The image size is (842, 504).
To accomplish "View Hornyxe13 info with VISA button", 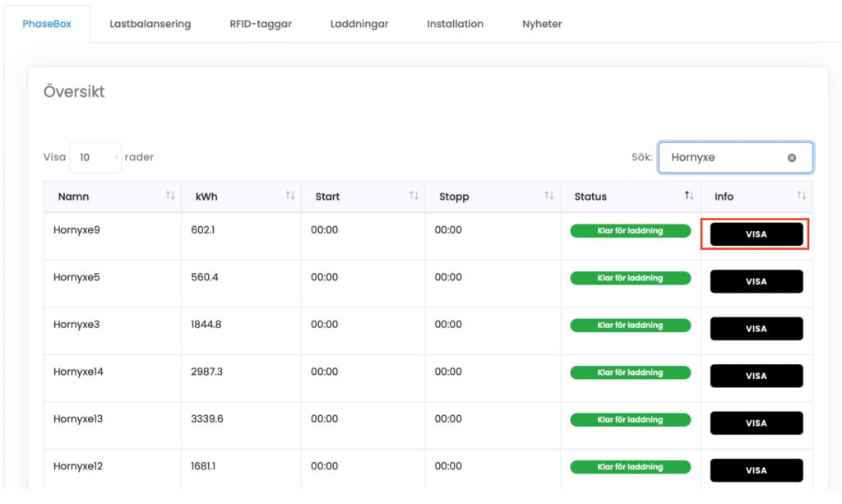I will 756,423.
